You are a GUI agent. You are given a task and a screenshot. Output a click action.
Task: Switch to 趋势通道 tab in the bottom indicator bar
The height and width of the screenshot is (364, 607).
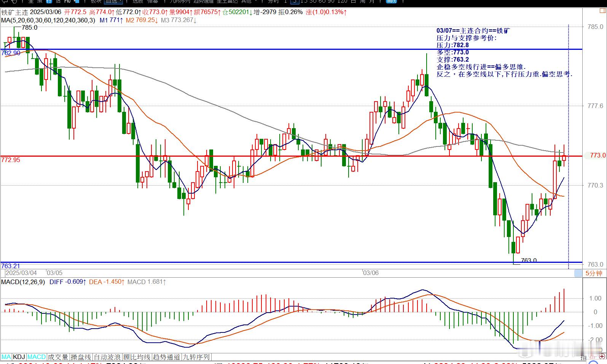click(x=166, y=357)
